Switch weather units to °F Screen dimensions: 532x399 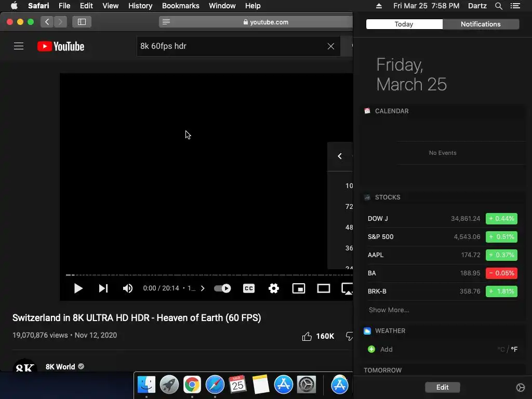[x=514, y=349]
